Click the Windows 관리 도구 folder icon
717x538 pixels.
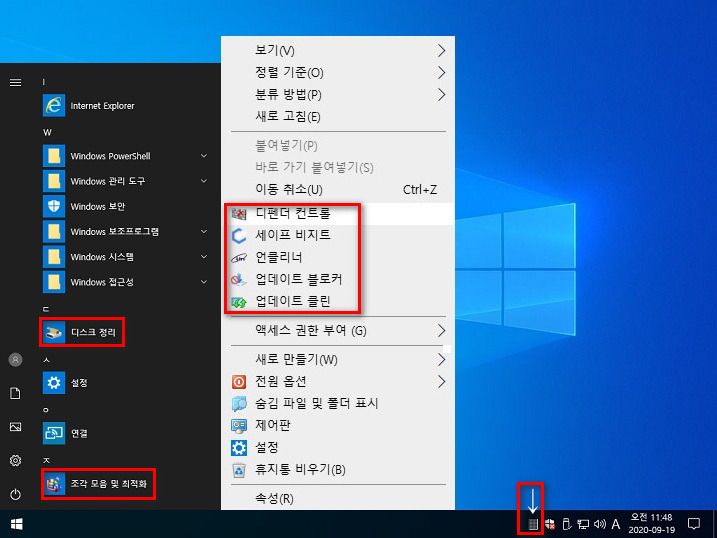pos(54,181)
